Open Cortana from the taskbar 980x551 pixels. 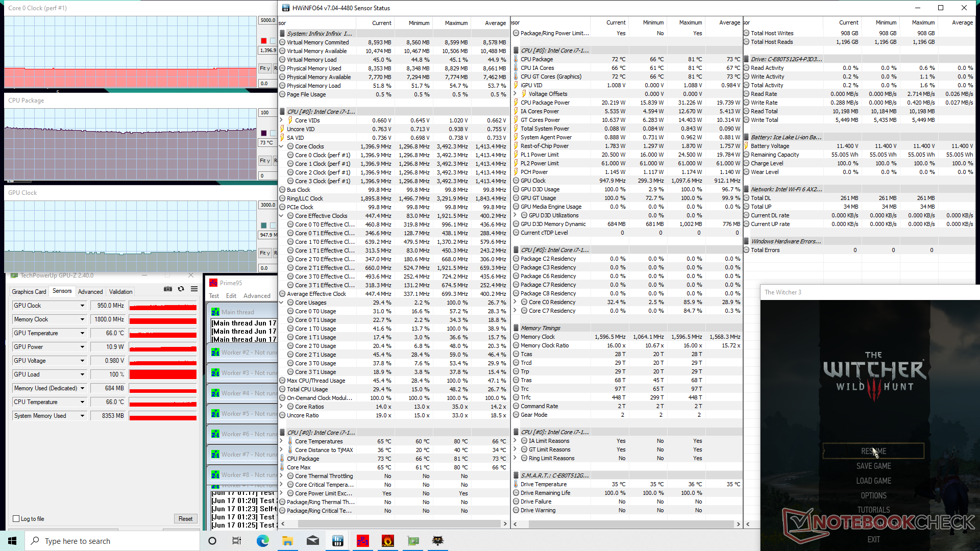212,541
